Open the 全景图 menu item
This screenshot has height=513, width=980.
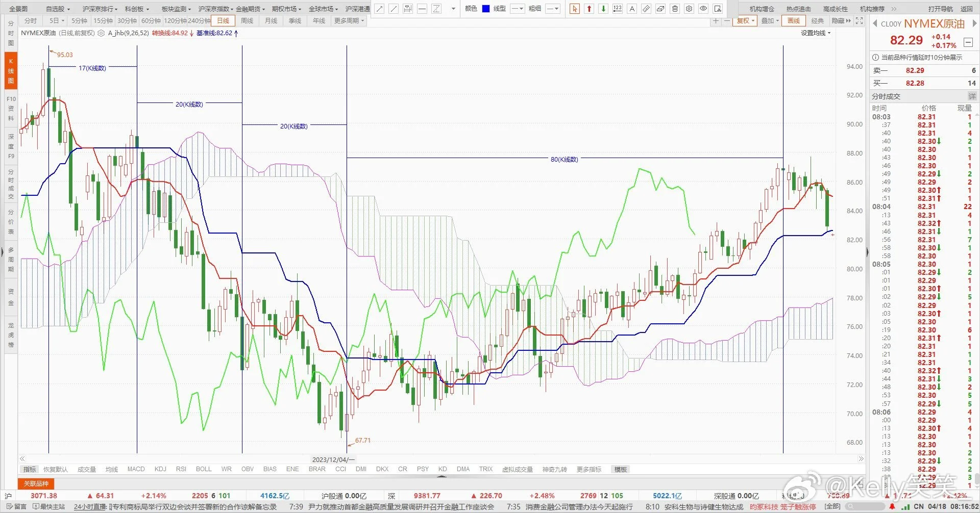coord(19,9)
